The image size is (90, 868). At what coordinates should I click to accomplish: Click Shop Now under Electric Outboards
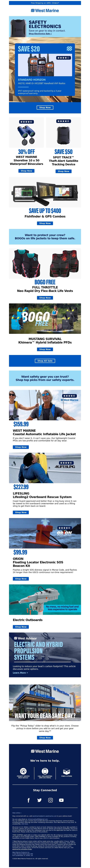tap(21, 627)
